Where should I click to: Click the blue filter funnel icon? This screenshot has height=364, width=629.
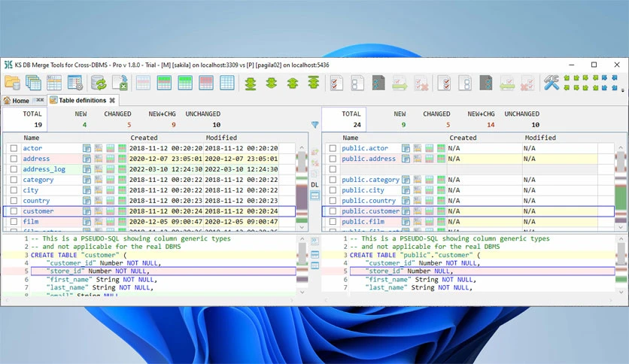pos(315,125)
